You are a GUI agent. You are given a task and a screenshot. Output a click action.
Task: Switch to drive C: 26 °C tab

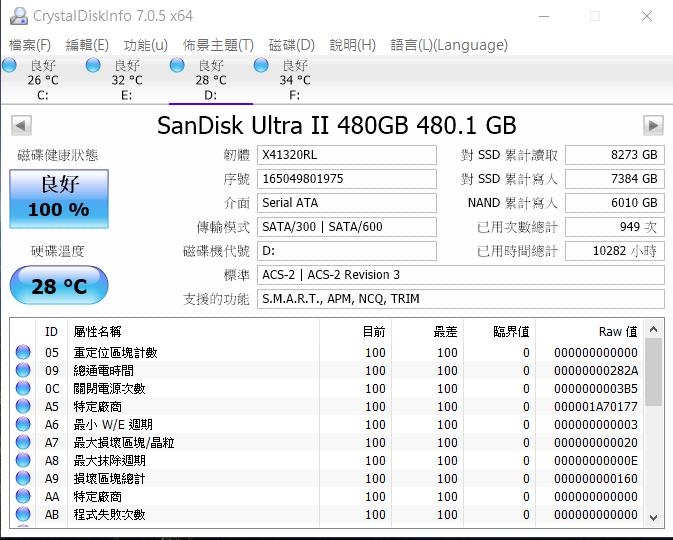[43, 80]
